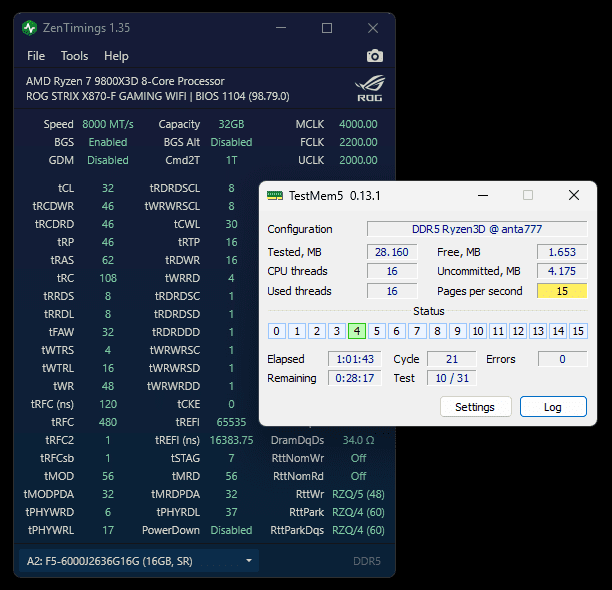Click the CPU threads value field

click(x=392, y=271)
